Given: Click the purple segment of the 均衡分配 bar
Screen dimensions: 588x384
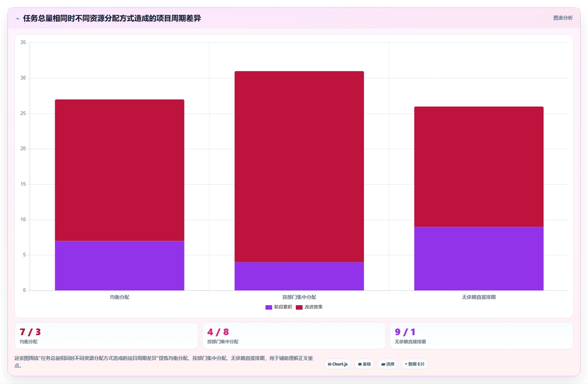Looking at the screenshot, I should tap(120, 266).
